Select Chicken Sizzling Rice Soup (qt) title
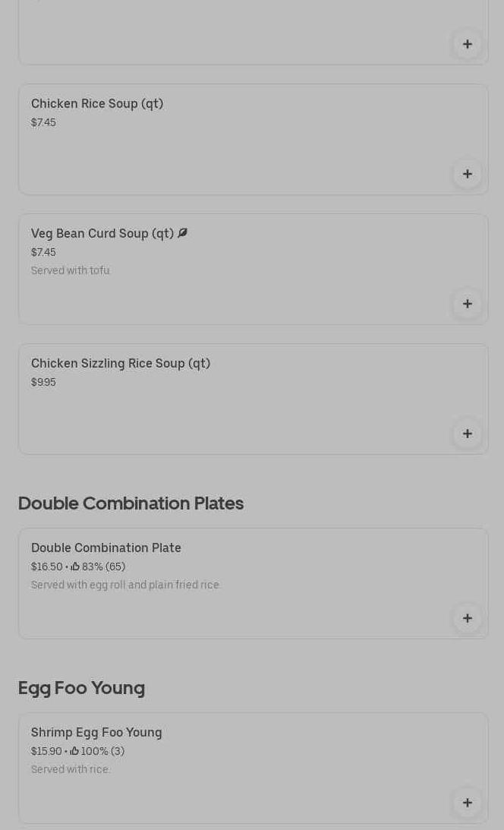This screenshot has width=504, height=830. [121, 363]
